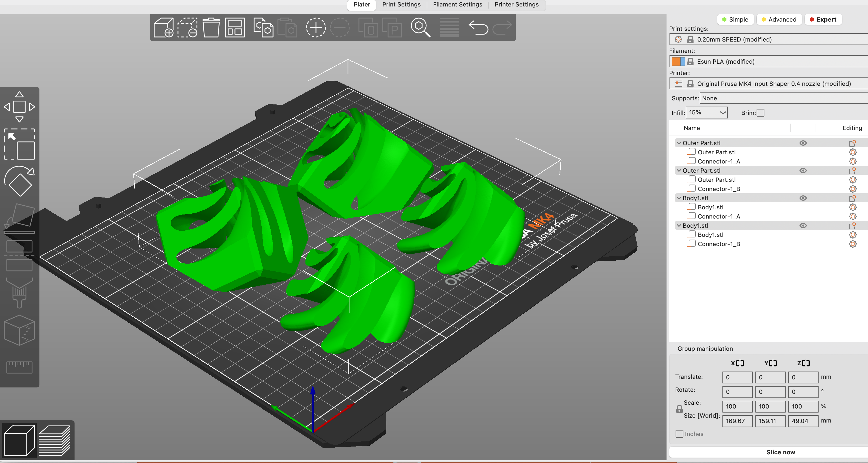Check the Inches checkbox
The width and height of the screenshot is (868, 463).
679,434
